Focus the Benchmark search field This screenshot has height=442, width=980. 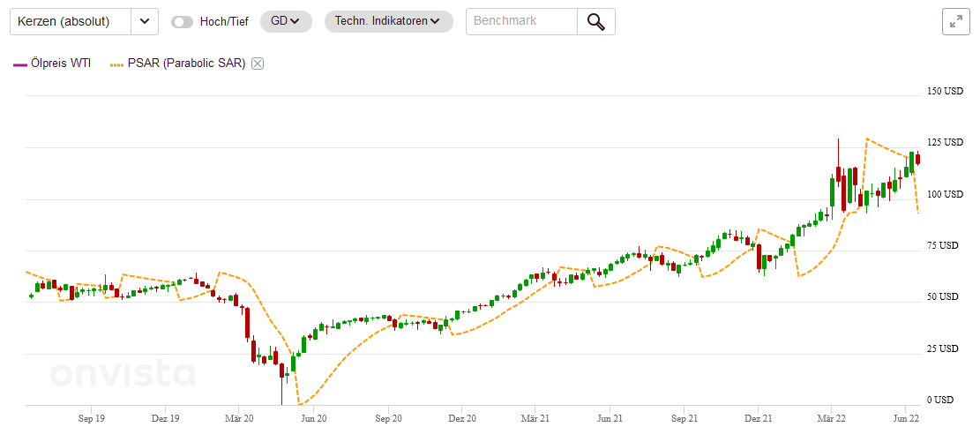pyautogui.click(x=521, y=22)
